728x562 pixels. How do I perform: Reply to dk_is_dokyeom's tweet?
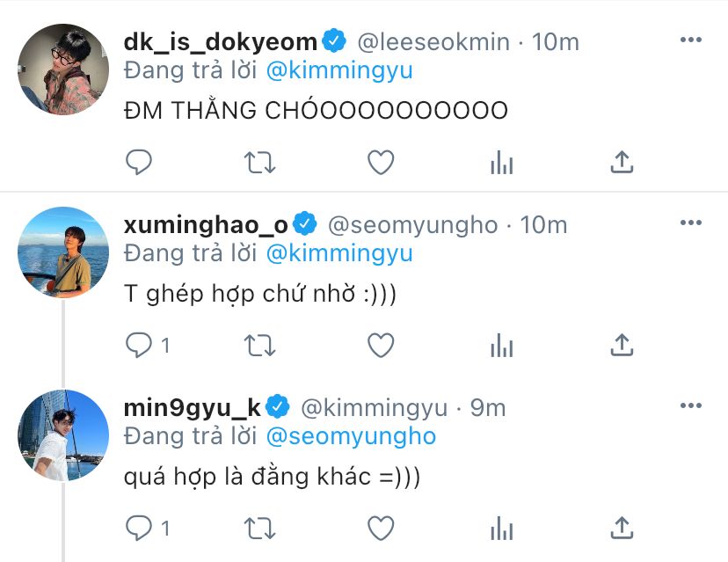coord(139,162)
